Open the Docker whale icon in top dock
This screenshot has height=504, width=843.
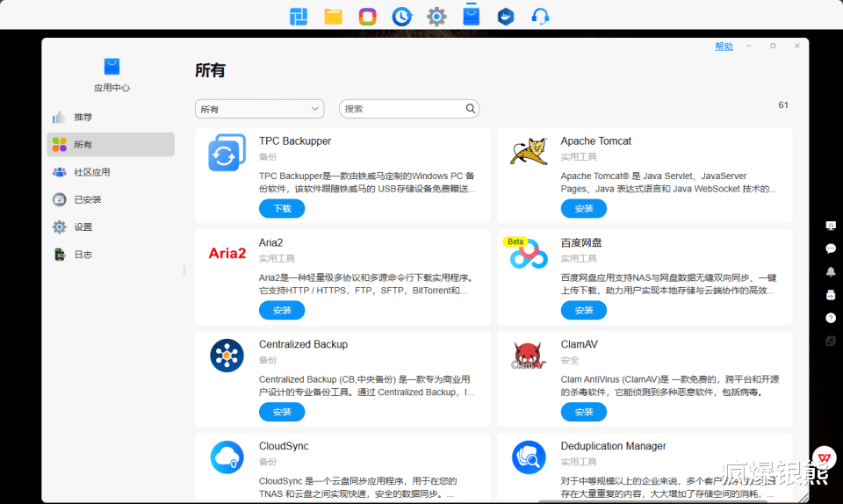pyautogui.click(x=506, y=17)
